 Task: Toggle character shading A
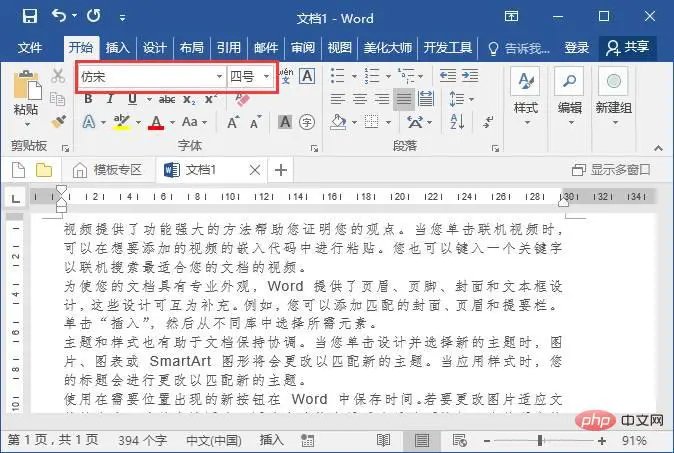pyautogui.click(x=285, y=122)
